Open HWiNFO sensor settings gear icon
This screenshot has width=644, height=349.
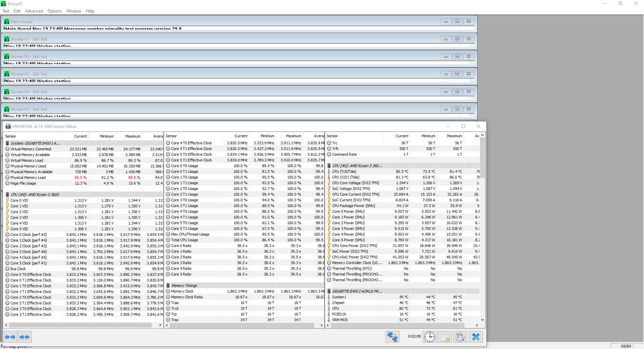pos(460,337)
